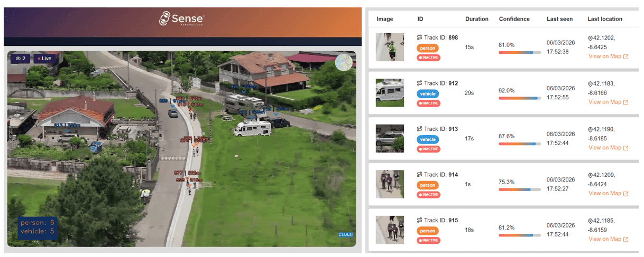Click the 29s duration value
This screenshot has height=257, width=644.
click(x=470, y=93)
